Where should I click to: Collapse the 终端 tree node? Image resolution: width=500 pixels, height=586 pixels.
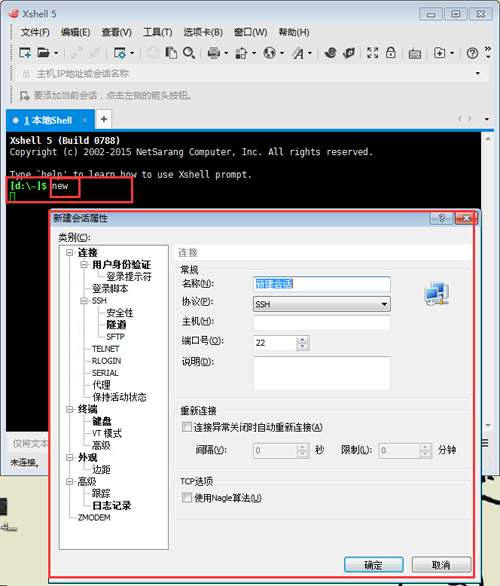point(70,409)
